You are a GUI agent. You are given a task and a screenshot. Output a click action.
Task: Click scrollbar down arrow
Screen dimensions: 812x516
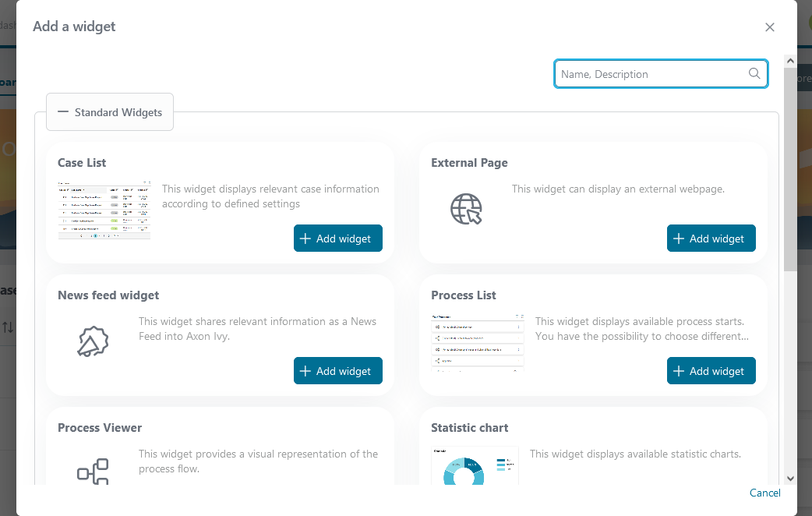point(789,479)
